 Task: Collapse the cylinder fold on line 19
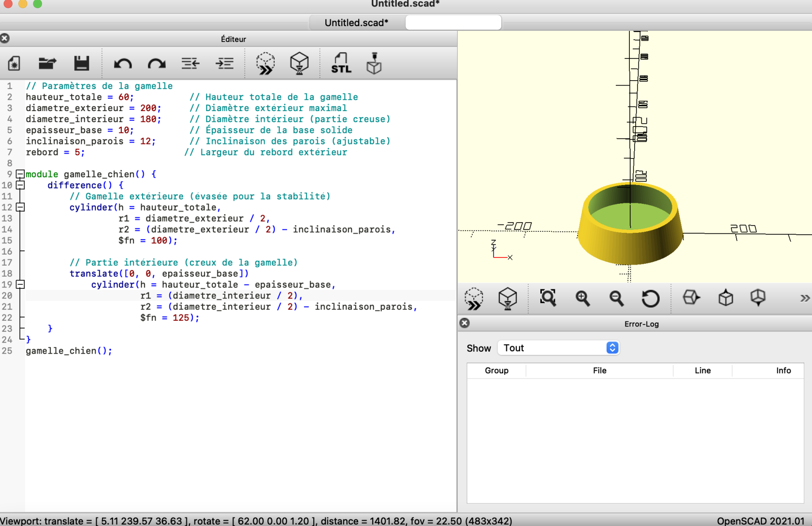click(20, 284)
